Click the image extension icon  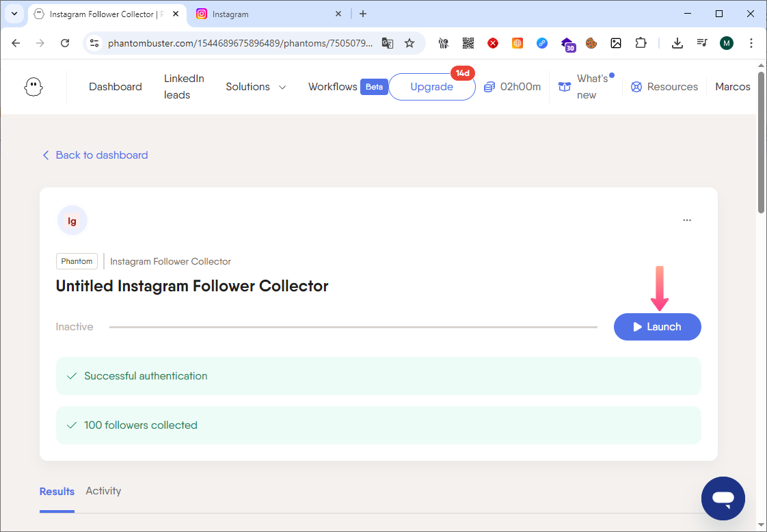click(616, 43)
